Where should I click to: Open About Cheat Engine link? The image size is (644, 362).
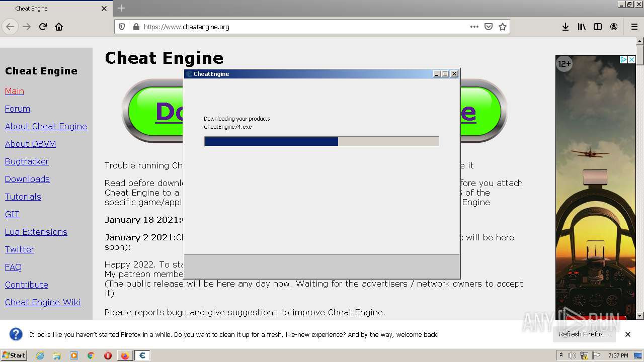tap(46, 126)
